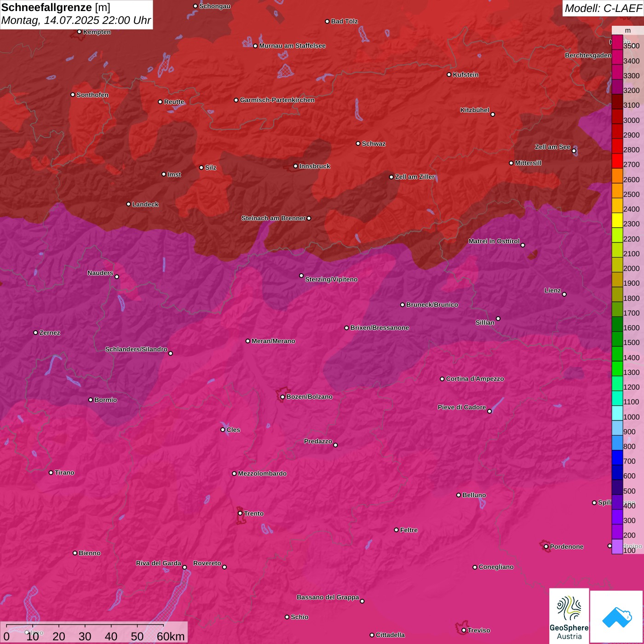Screen dimensions: 644x644
Task: Click the Zell am See marker dot
Action: click(574, 151)
